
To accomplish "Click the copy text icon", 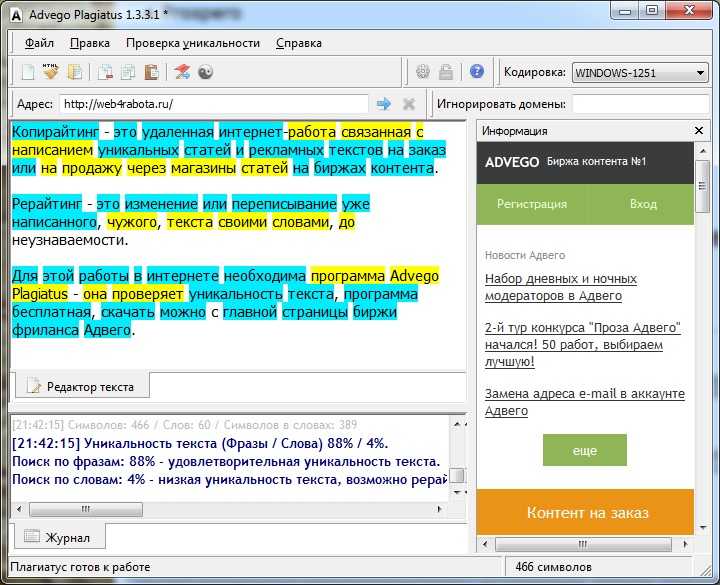I will pos(128,72).
